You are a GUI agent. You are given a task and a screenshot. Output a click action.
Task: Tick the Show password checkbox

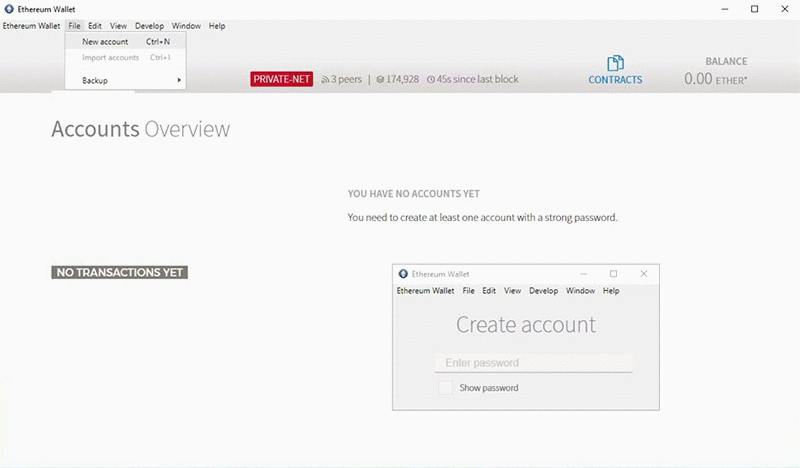[x=445, y=388]
